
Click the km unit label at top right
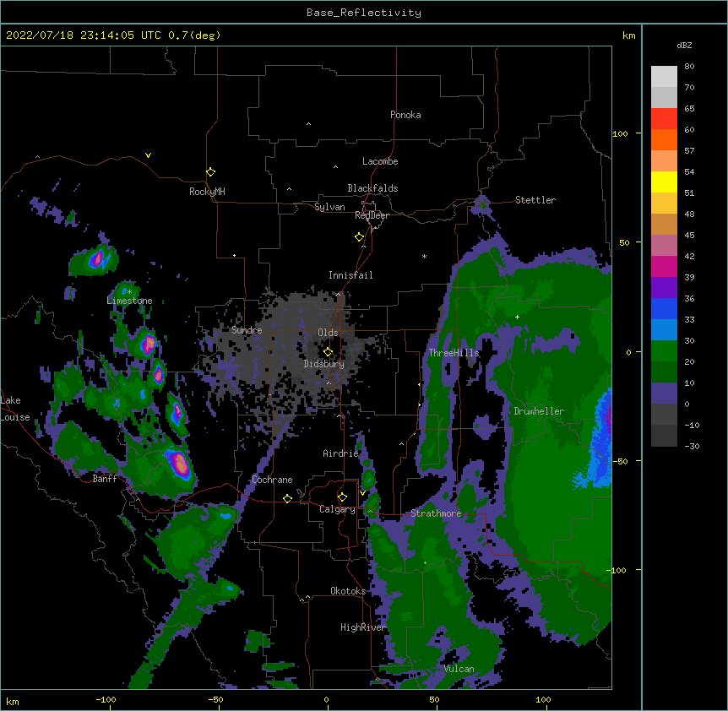click(x=629, y=35)
